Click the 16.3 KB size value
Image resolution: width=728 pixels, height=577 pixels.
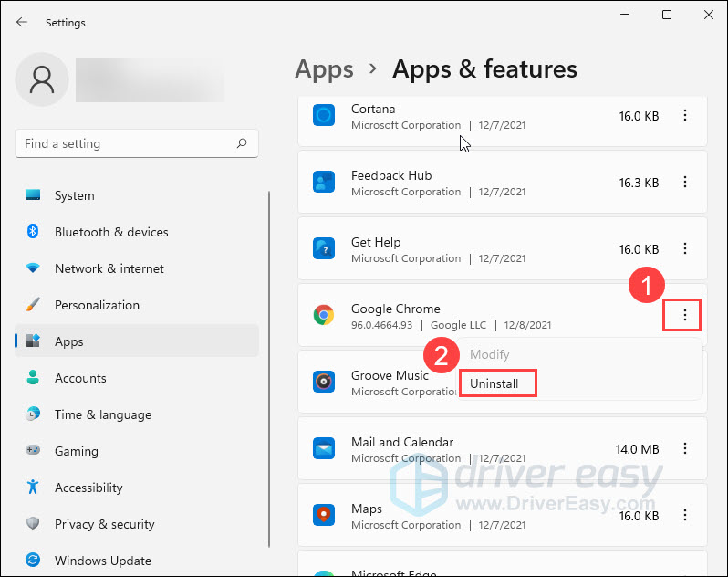pos(639,183)
